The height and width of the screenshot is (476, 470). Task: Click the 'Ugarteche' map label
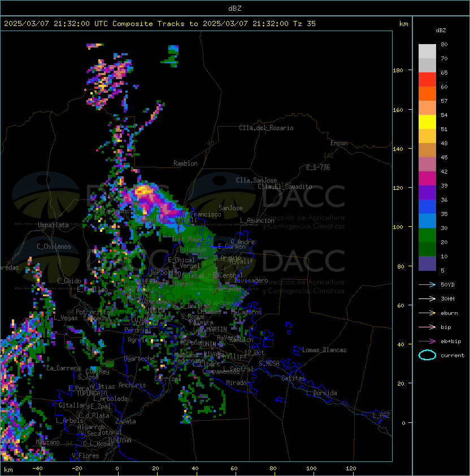140,358
